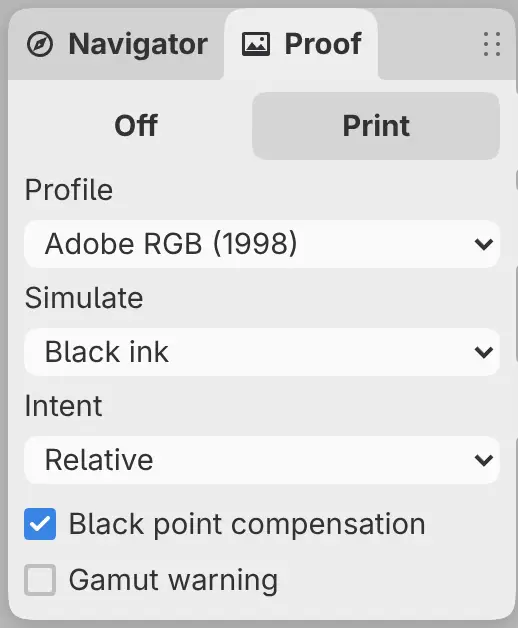Click the Proof image icon
Image resolution: width=518 pixels, height=628 pixels.
point(256,44)
